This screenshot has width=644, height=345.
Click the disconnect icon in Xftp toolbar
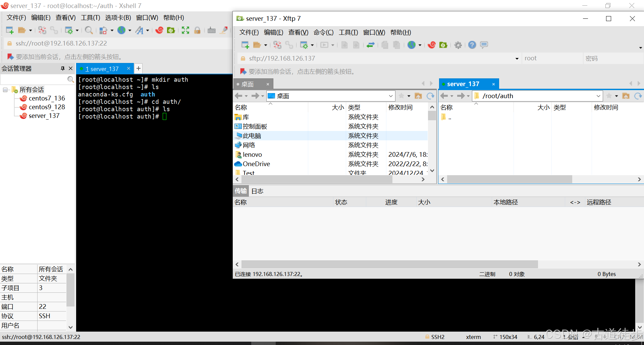coord(277,45)
